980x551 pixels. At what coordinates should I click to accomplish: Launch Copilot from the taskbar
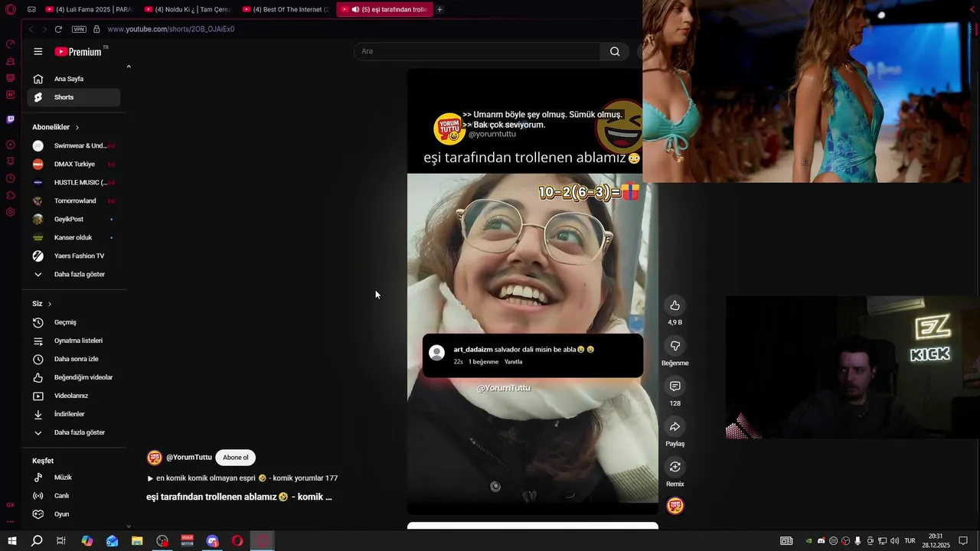click(x=87, y=541)
